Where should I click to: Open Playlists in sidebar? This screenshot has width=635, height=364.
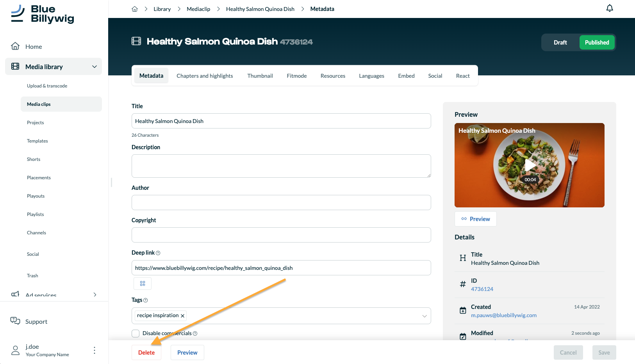click(x=36, y=214)
